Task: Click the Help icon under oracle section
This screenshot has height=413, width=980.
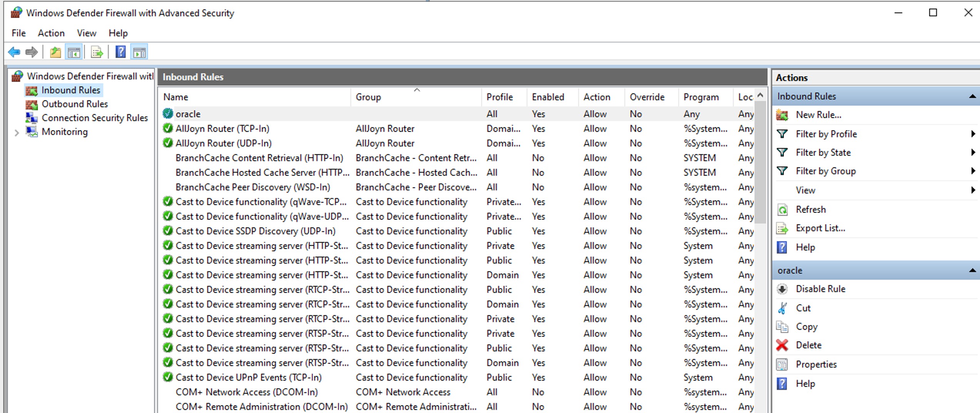Action: click(x=782, y=384)
